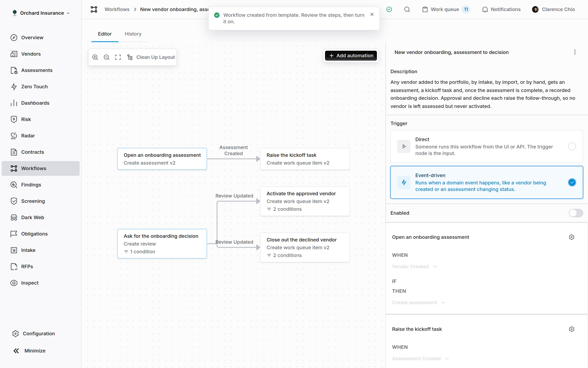Open Inspect in the sidebar
This screenshot has width=588, height=368.
coord(41,283)
